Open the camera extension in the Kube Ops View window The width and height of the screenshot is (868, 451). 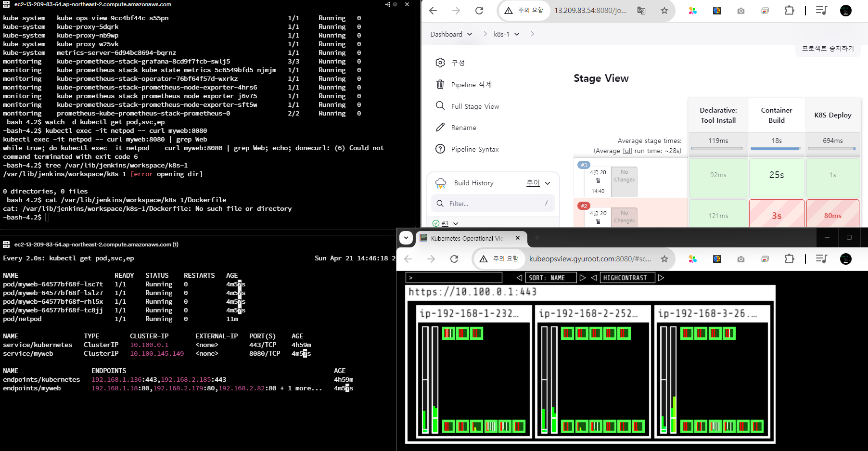741,259
